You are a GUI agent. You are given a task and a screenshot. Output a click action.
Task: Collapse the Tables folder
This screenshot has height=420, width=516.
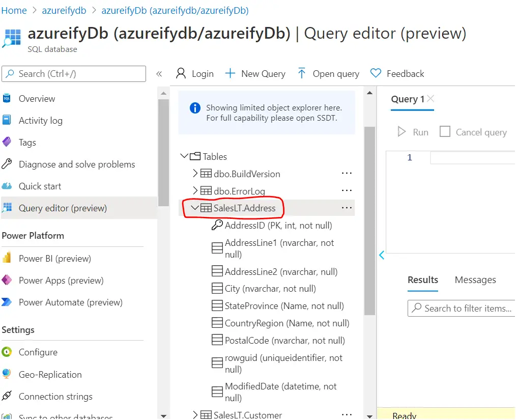[x=184, y=156]
